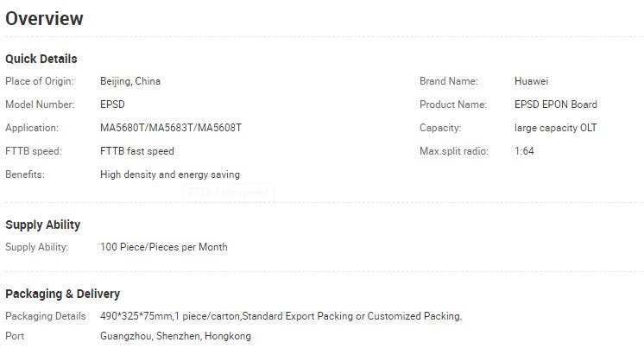This screenshot has height=355, width=644.
Task: Select the EPSD EPON Board product name
Action: coord(556,105)
